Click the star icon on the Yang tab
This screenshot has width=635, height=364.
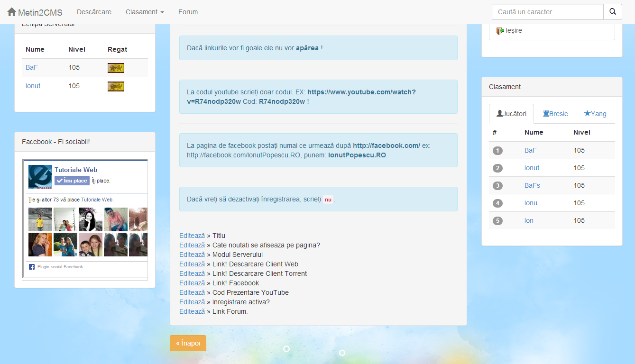[x=588, y=114]
